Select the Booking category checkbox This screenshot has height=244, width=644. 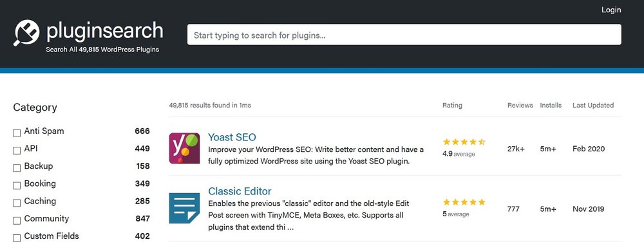pyautogui.click(x=17, y=185)
